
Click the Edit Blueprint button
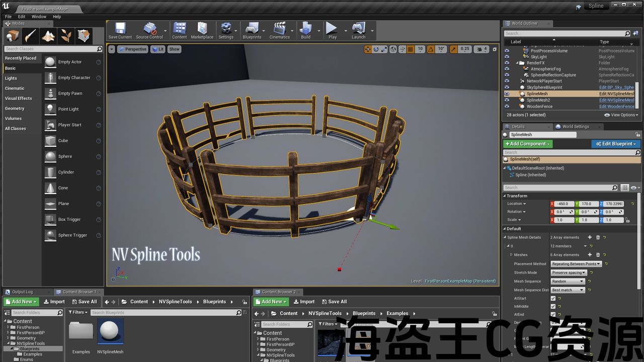coord(615,144)
